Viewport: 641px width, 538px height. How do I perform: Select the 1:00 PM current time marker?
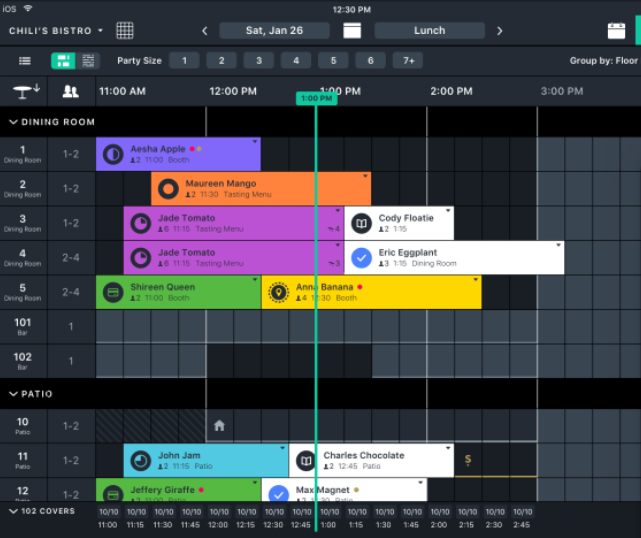[316, 99]
